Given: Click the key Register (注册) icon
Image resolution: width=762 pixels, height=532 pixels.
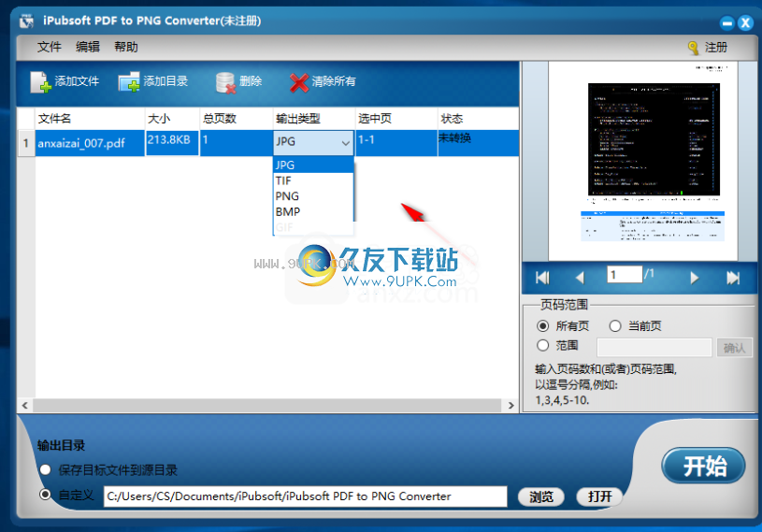Looking at the screenshot, I should click(693, 48).
